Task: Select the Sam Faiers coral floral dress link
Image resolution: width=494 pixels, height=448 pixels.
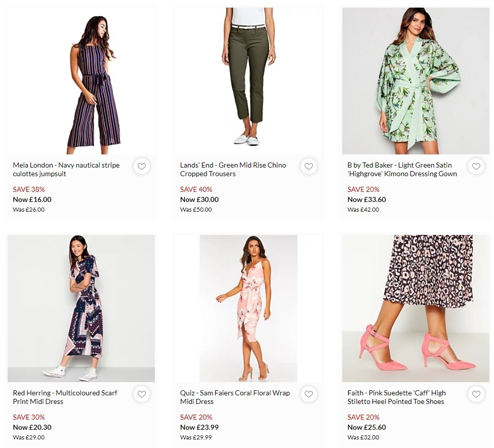Action: click(x=235, y=397)
